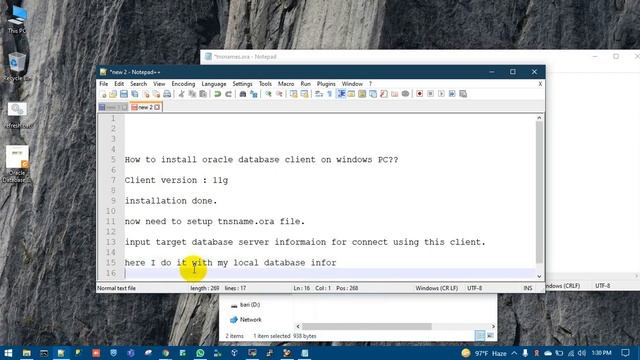Viewport: 640px width, 360px height.
Task: Select the Recycle Bin desktop icon
Action: coord(17,66)
